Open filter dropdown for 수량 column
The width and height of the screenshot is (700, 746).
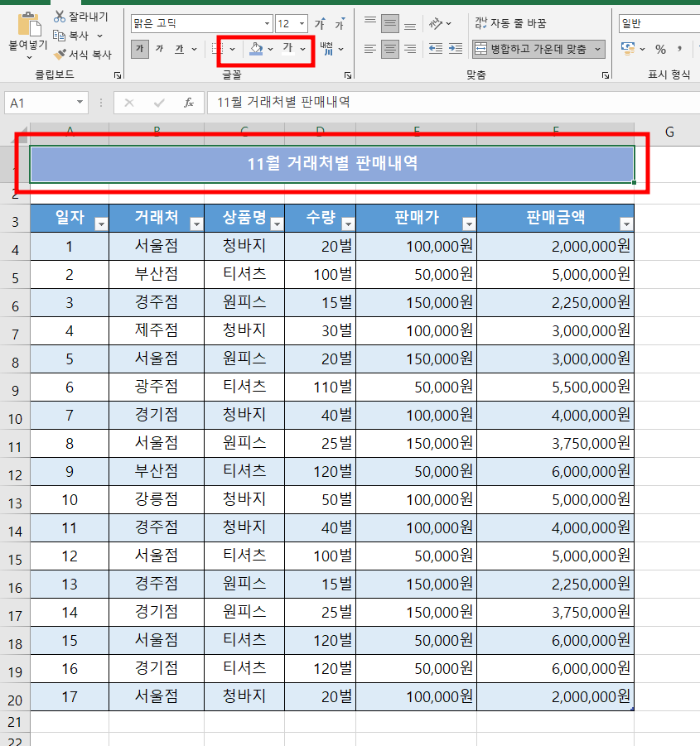tap(348, 224)
